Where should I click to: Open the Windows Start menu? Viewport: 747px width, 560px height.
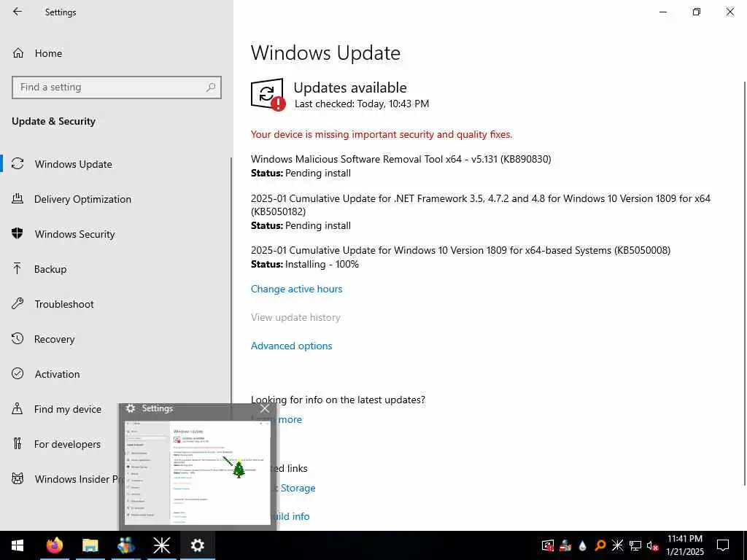click(x=18, y=545)
